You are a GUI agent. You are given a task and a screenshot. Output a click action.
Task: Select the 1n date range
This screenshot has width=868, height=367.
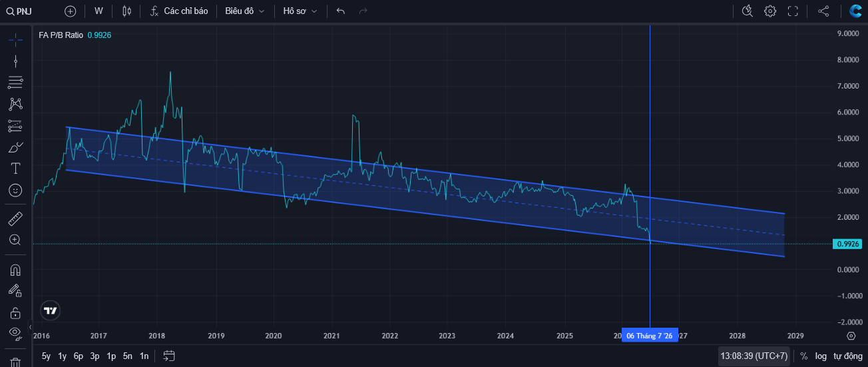144,356
